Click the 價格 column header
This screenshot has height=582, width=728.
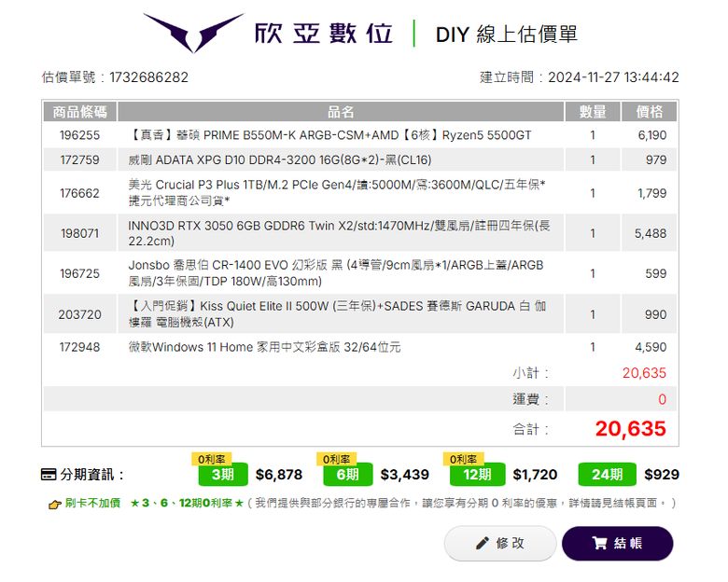point(649,112)
